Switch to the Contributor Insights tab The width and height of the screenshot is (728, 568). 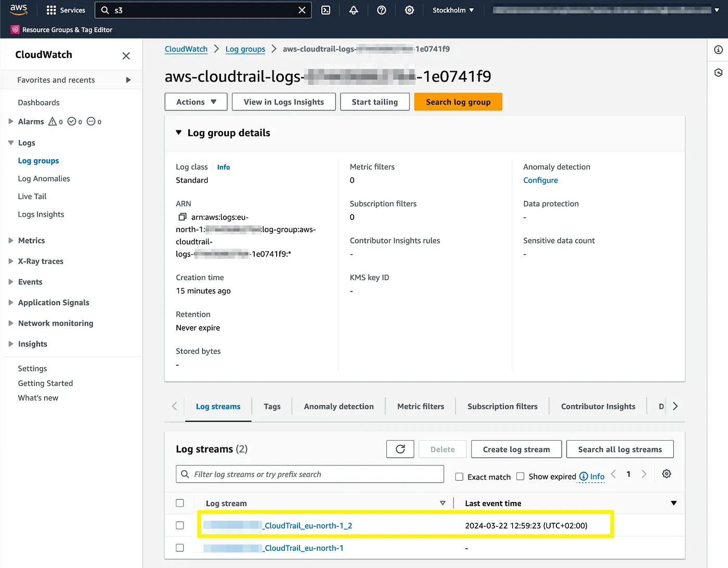(x=598, y=406)
